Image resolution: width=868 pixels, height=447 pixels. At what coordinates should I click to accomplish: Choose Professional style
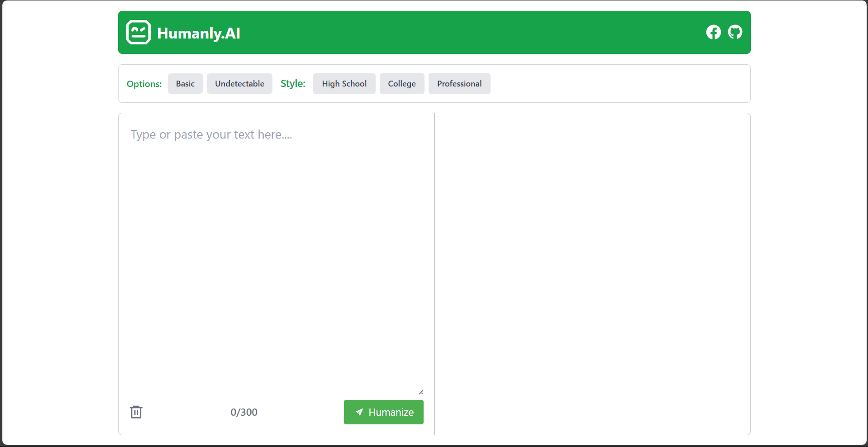point(459,84)
